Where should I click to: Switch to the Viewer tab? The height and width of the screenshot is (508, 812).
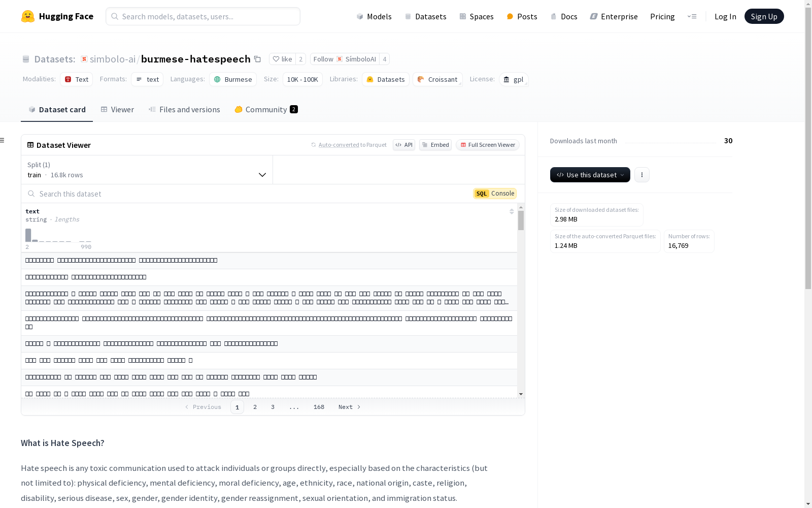click(x=117, y=110)
